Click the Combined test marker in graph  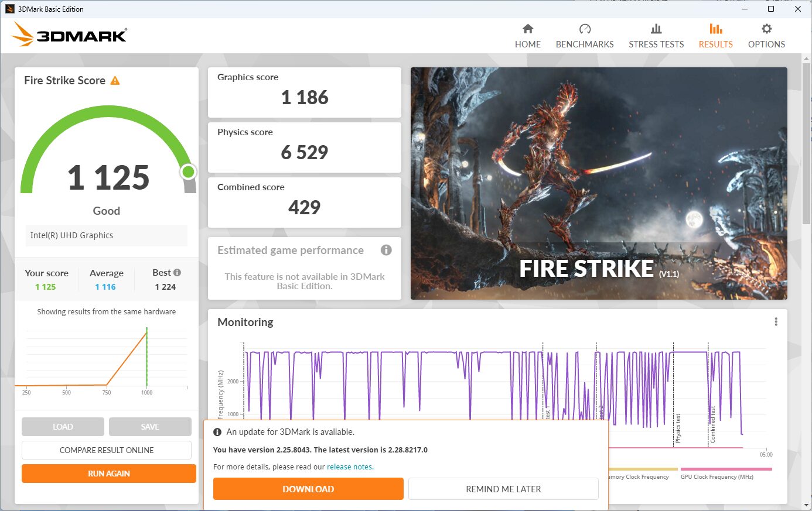click(x=713, y=426)
